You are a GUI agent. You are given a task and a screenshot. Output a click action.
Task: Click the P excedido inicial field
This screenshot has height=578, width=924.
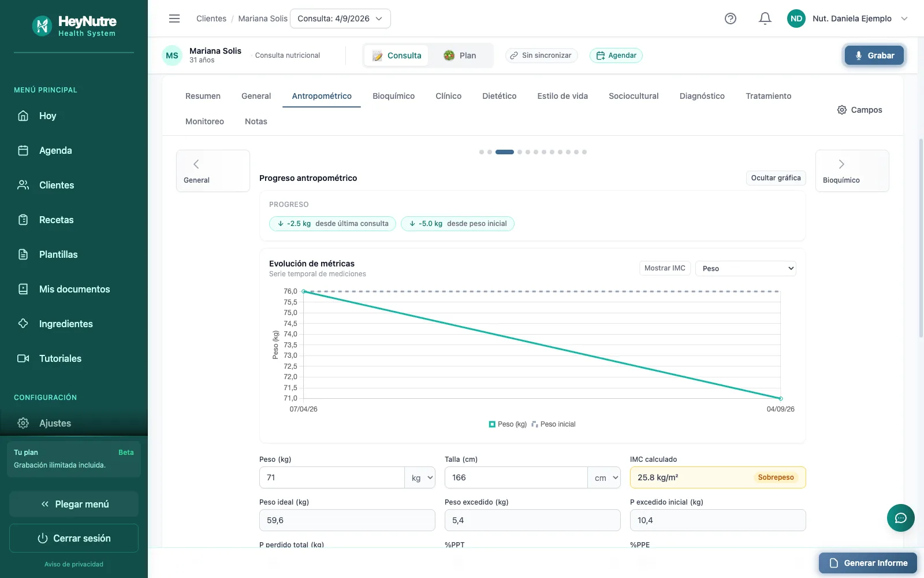point(718,520)
